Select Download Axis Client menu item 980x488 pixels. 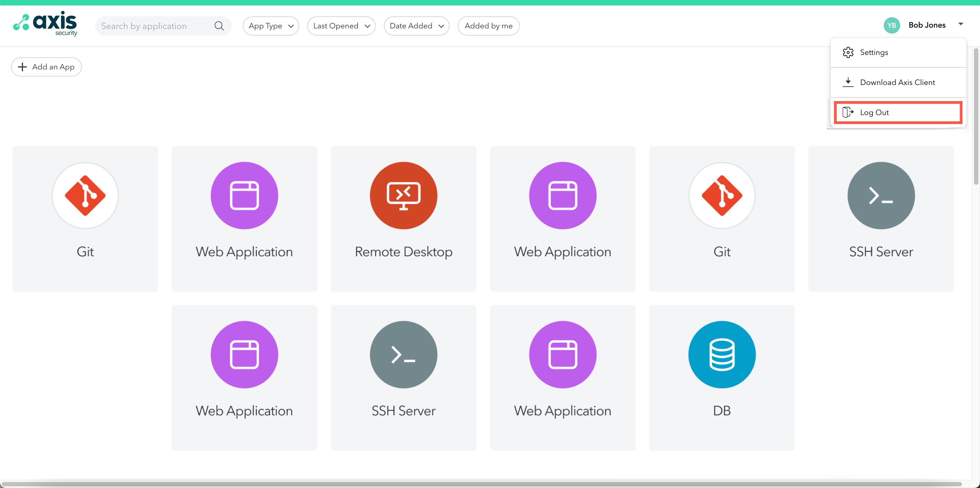(898, 83)
